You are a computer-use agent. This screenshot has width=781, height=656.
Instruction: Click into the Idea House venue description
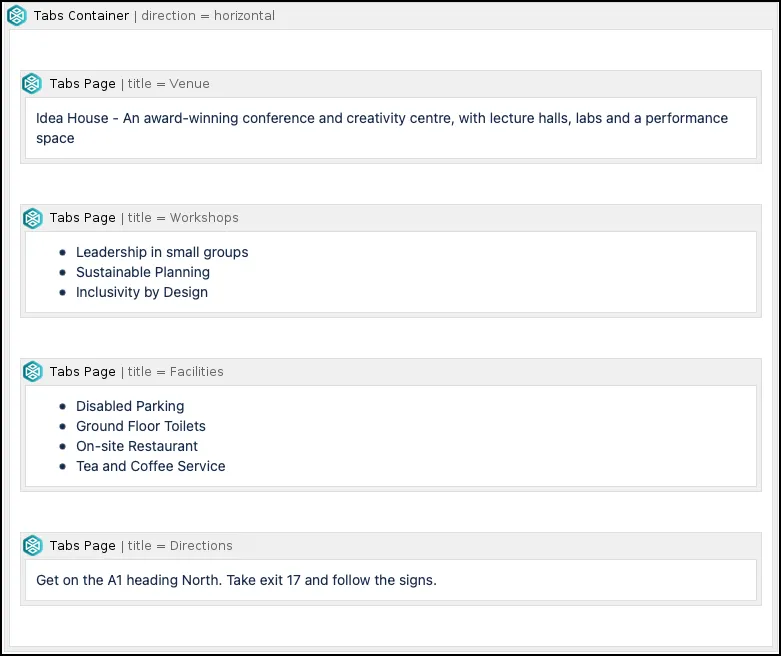[382, 128]
